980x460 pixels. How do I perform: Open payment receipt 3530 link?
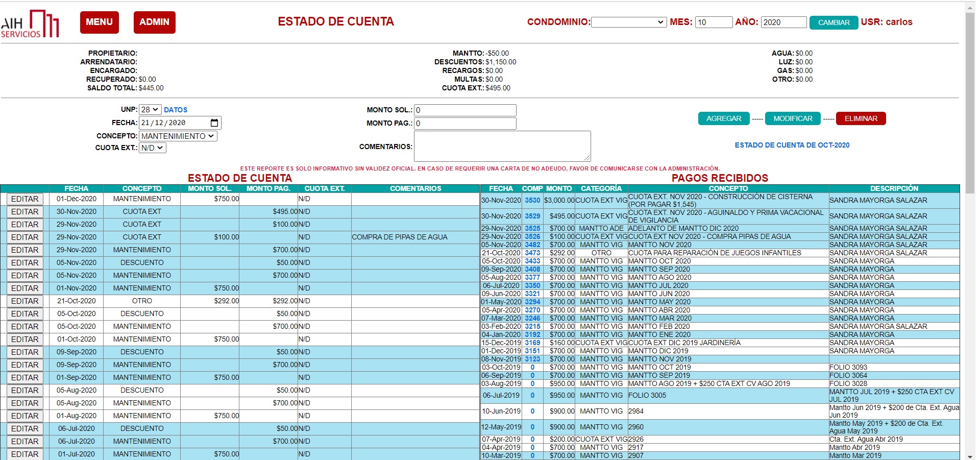point(532,201)
